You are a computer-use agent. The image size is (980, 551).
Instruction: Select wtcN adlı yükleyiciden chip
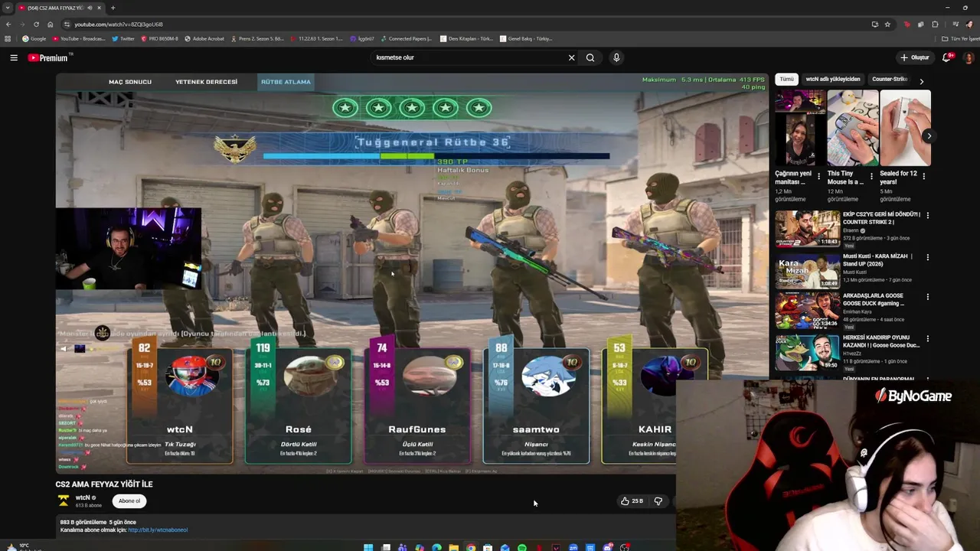point(833,79)
